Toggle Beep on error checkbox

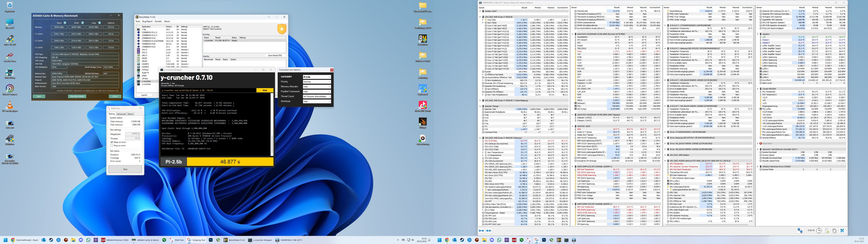(x=112, y=142)
